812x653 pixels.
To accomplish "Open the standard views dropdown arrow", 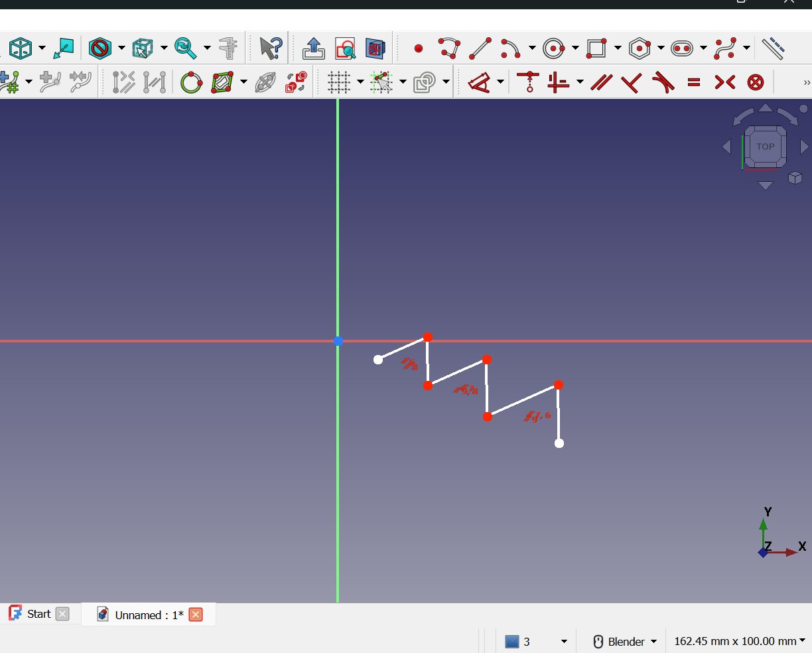I will (x=42, y=48).
